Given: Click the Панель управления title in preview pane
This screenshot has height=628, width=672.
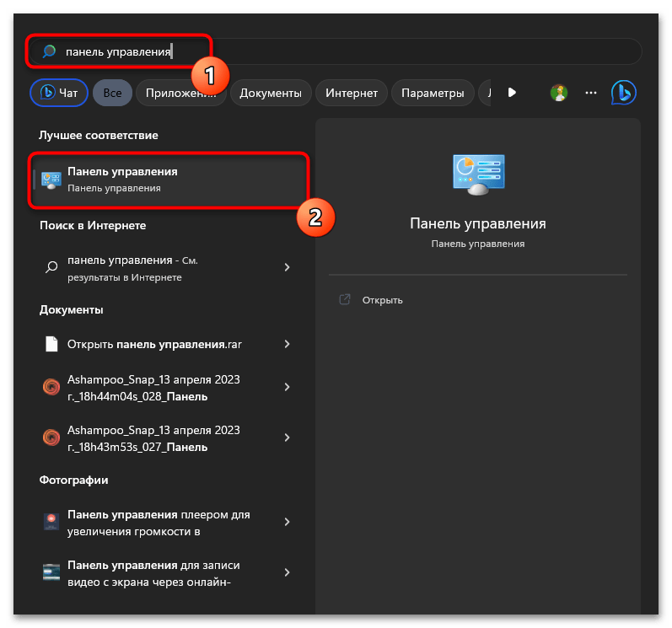Looking at the screenshot, I should pyautogui.click(x=478, y=223).
